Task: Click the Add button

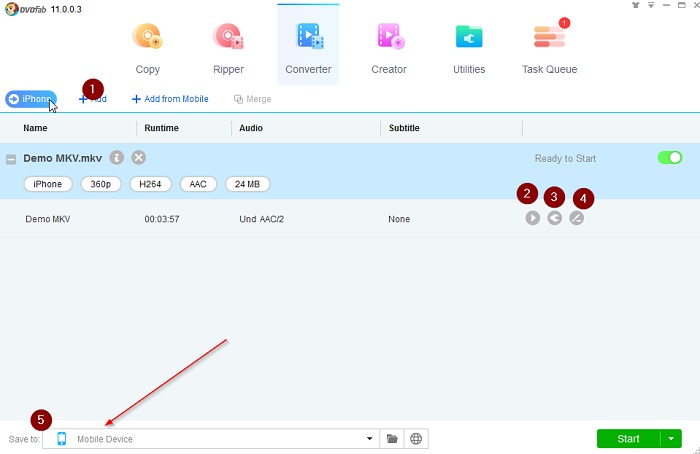Action: (93, 99)
